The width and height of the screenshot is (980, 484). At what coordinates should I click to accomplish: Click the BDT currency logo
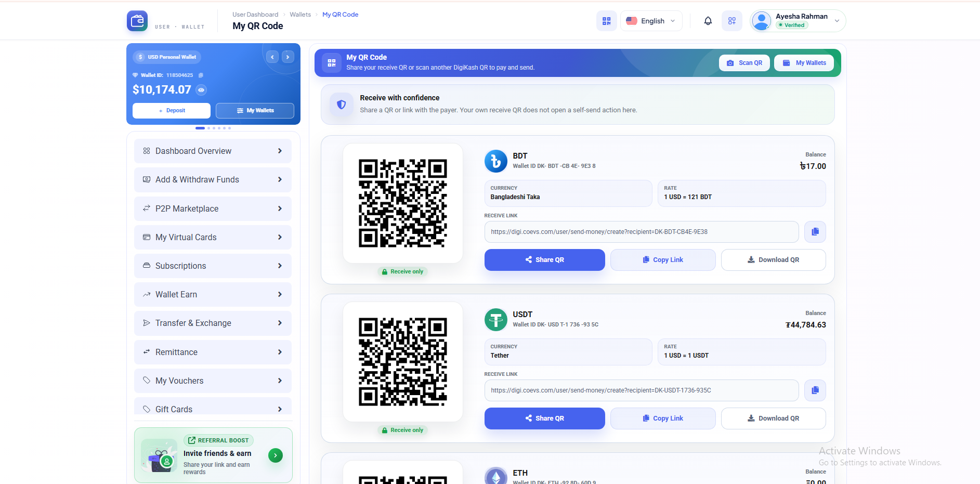(x=496, y=161)
